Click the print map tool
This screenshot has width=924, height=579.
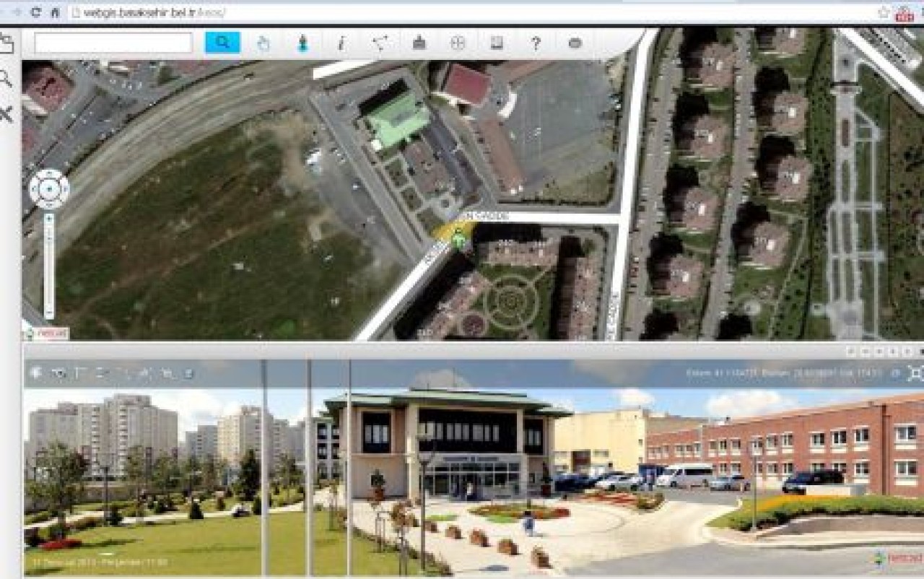click(419, 42)
